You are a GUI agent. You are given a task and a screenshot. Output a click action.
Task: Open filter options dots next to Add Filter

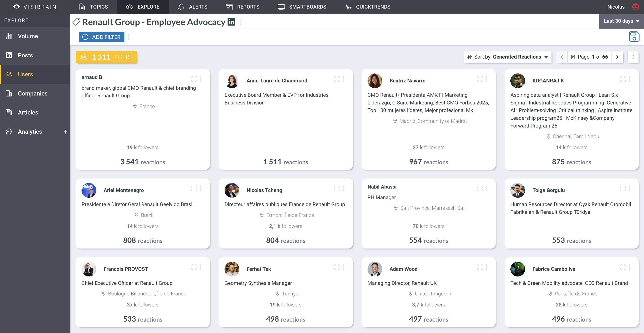coord(129,37)
